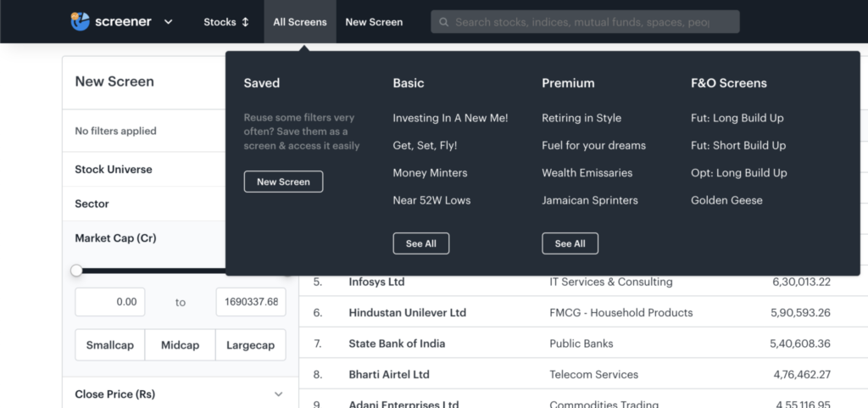Select the All Screens tab
This screenshot has width=868, height=408.
[299, 22]
